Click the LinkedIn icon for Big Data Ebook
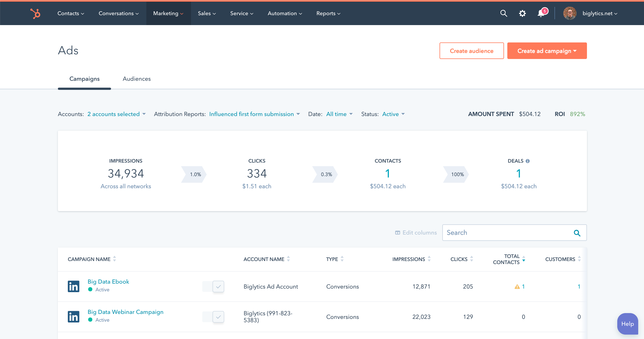644x339 pixels. pyautogui.click(x=74, y=286)
